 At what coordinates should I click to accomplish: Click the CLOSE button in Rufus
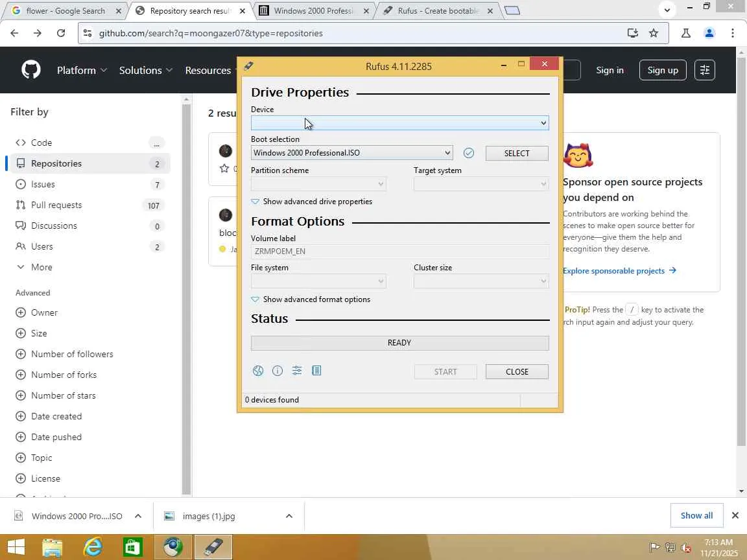pyautogui.click(x=517, y=372)
